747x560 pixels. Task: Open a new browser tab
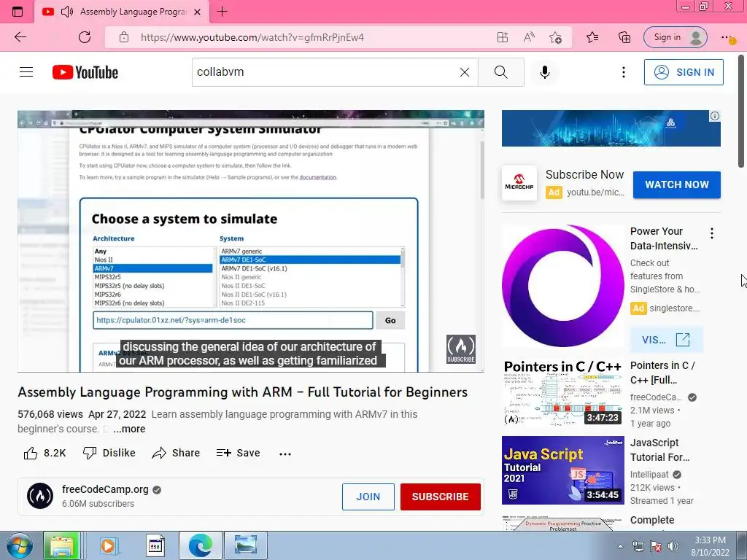click(x=222, y=12)
